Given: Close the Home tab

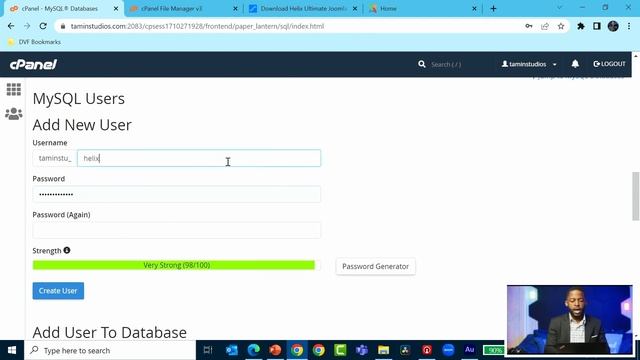Looking at the screenshot, I should coord(474,9).
